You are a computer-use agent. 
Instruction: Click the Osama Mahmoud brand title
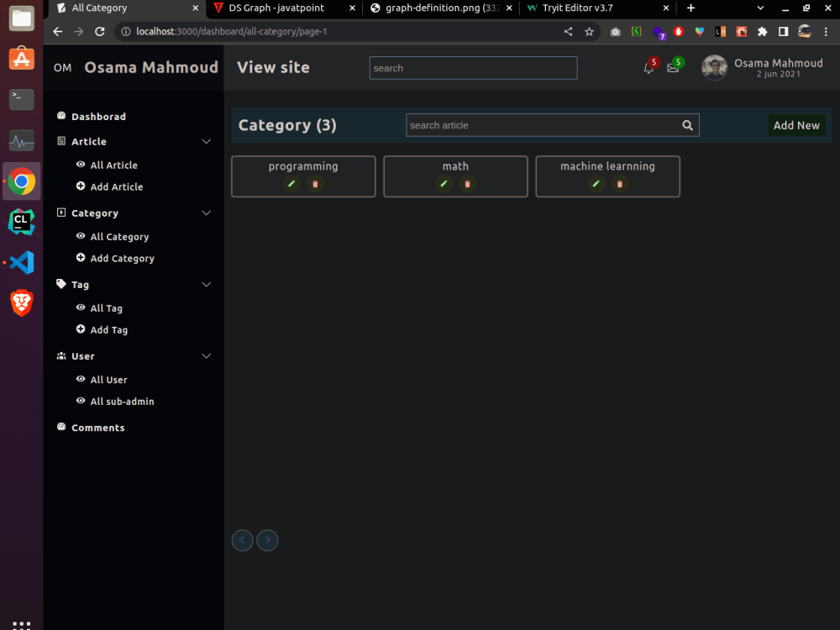[151, 67]
